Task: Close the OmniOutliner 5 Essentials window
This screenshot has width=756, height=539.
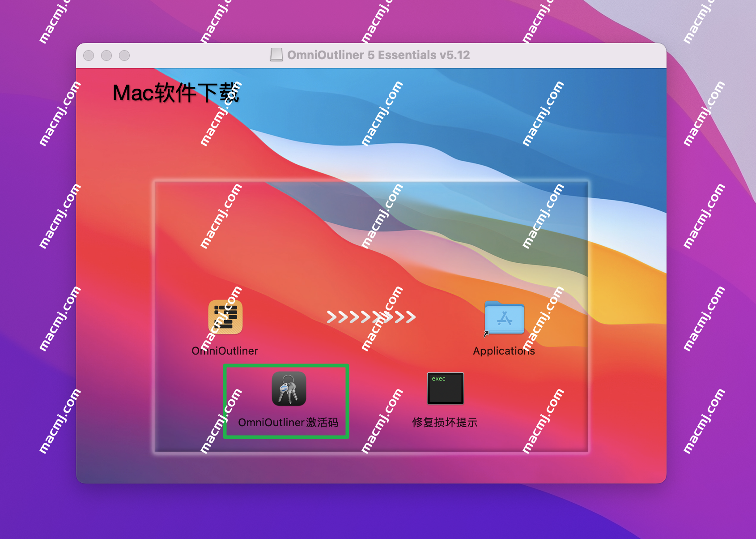Action: tap(89, 56)
